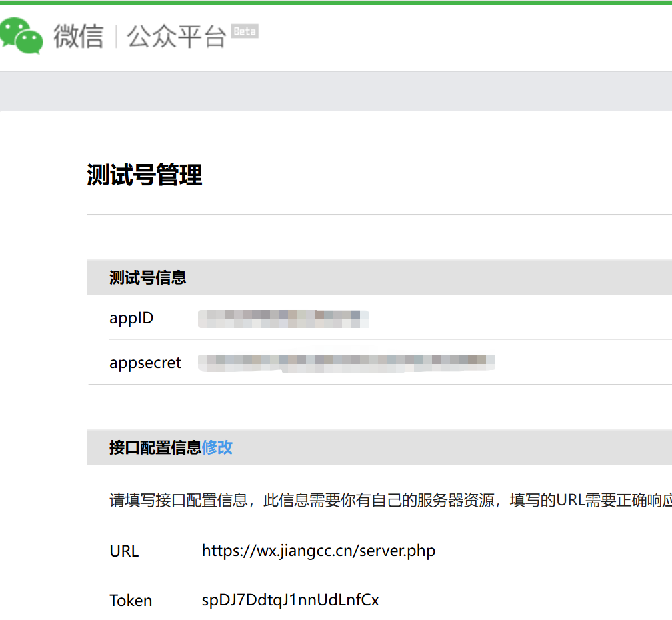Click the Beta badge next to 公众平台
Viewport: 672px width, 620px height.
pos(245,31)
